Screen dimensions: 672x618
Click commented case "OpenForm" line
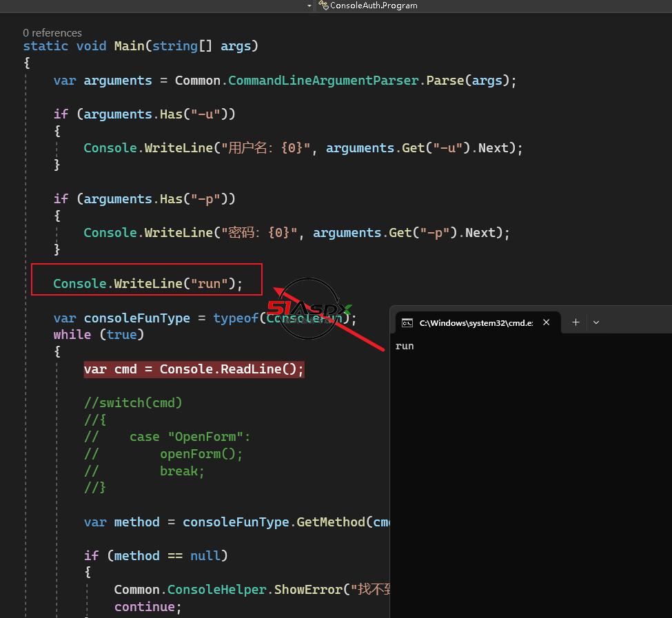[167, 437]
